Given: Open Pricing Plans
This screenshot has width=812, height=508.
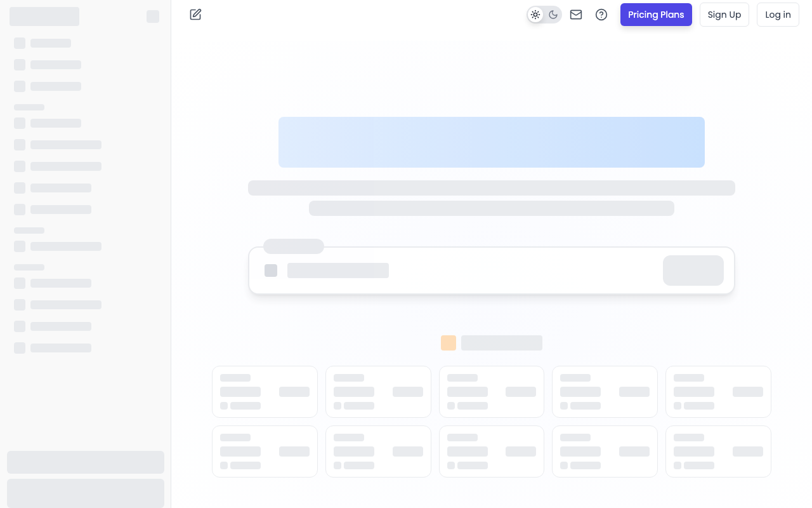Looking at the screenshot, I should click(x=656, y=15).
